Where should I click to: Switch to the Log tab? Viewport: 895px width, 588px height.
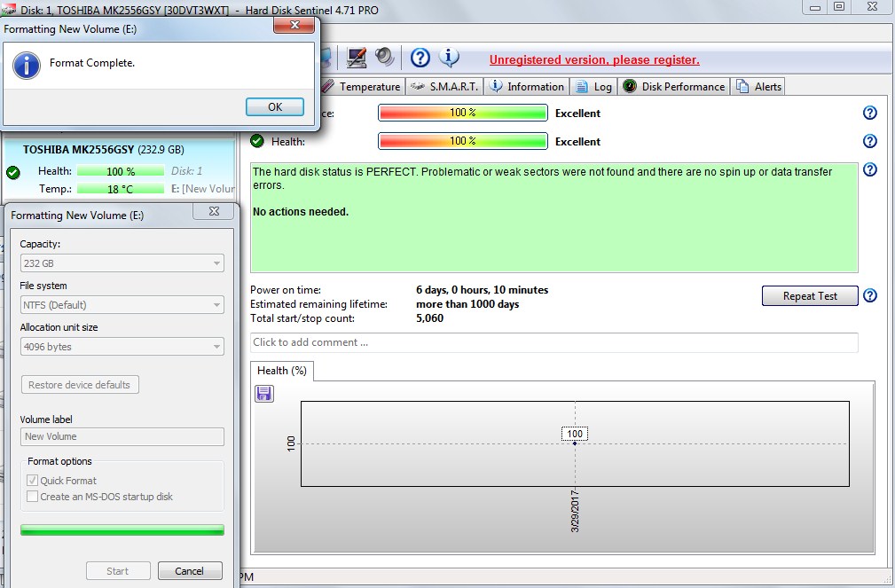pos(593,86)
